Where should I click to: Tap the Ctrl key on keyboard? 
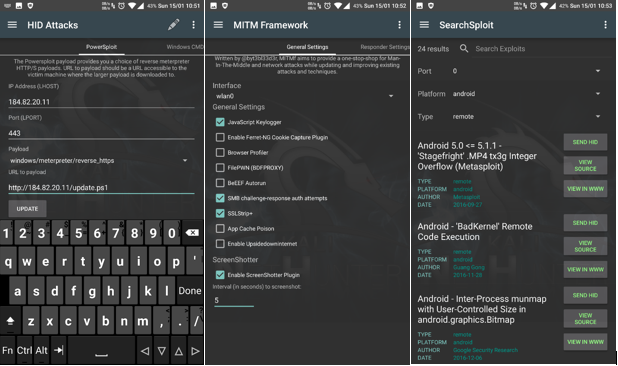pyautogui.click(x=24, y=350)
